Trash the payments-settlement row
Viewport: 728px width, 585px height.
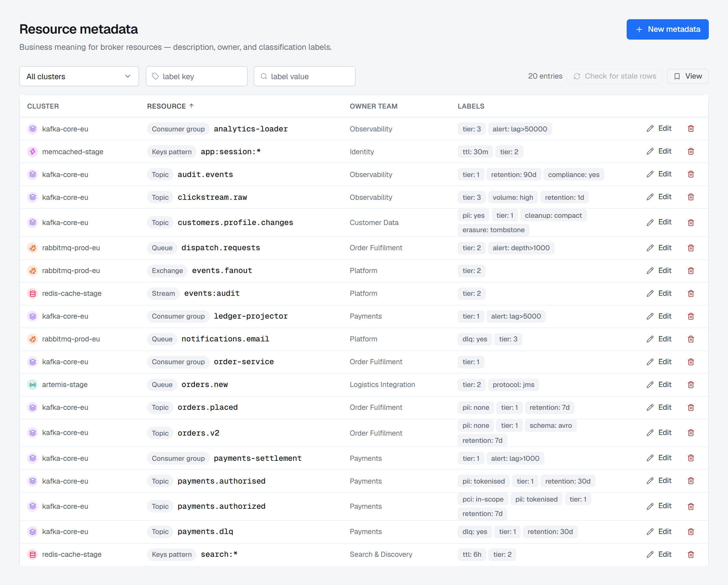[691, 458]
